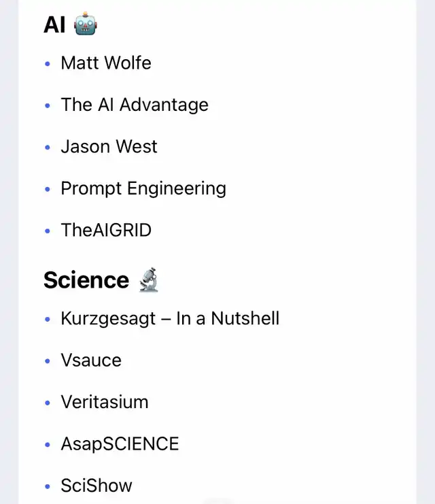435x504 pixels.
Task: Open the Matt Wolfe channel entry
Action: 106,63
